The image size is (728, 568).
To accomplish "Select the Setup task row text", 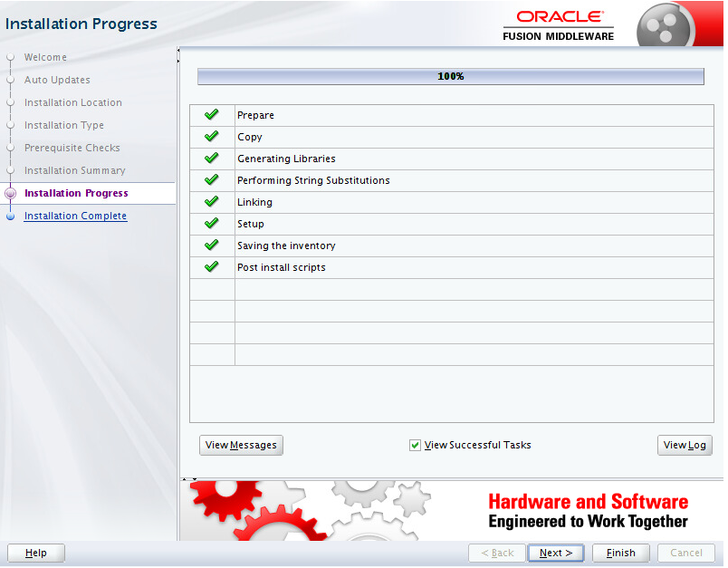I will [251, 224].
